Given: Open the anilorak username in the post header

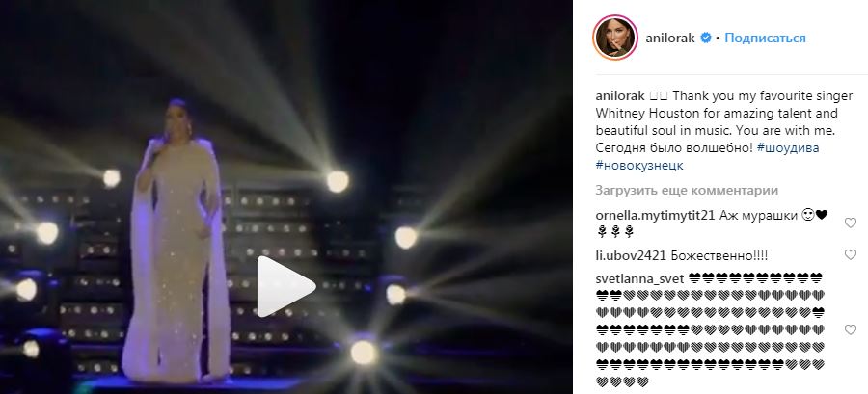Looking at the screenshot, I should pyautogui.click(x=670, y=39).
